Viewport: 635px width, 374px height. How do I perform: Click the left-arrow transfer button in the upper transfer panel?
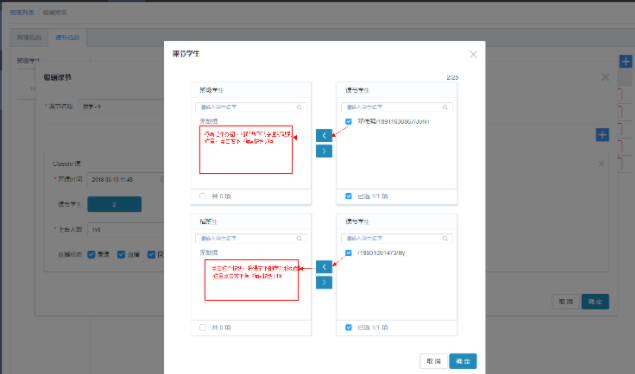point(324,135)
